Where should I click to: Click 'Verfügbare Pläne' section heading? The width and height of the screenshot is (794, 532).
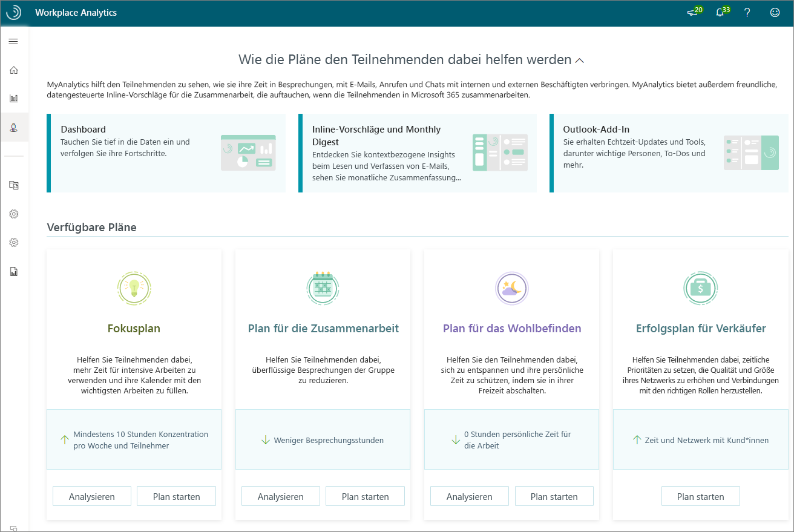coord(91,228)
